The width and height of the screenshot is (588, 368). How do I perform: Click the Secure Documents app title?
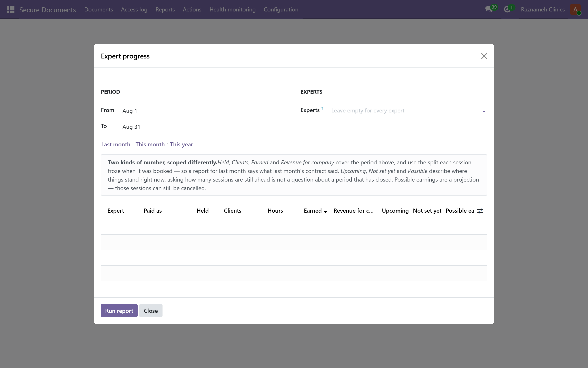click(48, 10)
